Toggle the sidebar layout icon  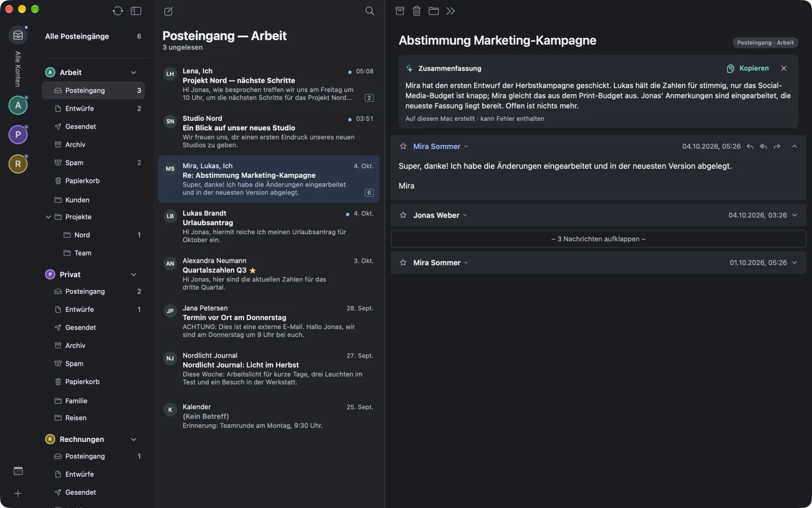tap(136, 11)
